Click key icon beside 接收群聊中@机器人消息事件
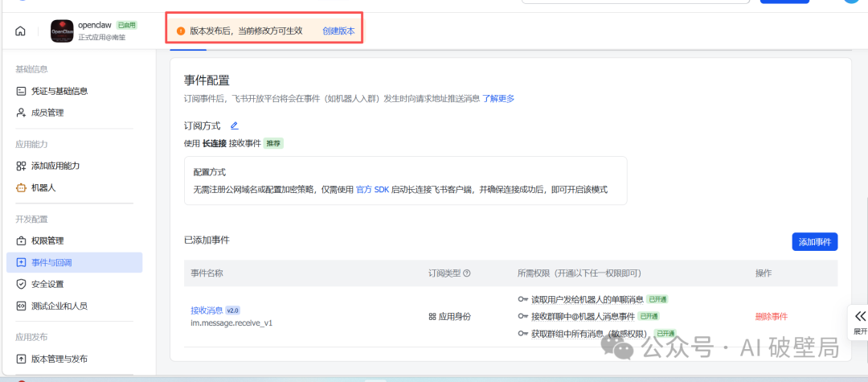The height and width of the screenshot is (382, 868). pyautogui.click(x=523, y=317)
